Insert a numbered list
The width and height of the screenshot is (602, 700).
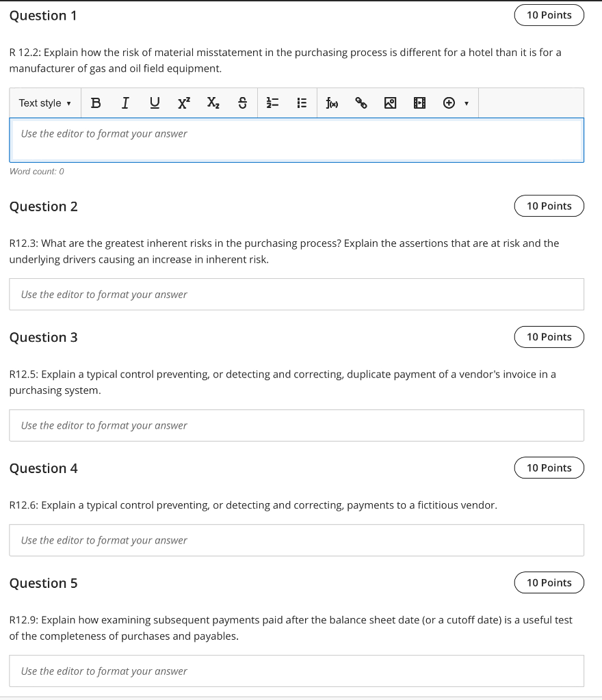272,103
